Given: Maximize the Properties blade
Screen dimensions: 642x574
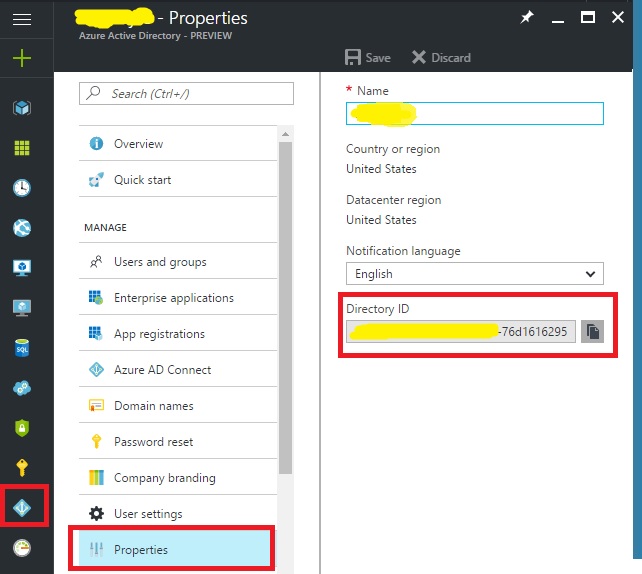Looking at the screenshot, I should coord(588,17).
